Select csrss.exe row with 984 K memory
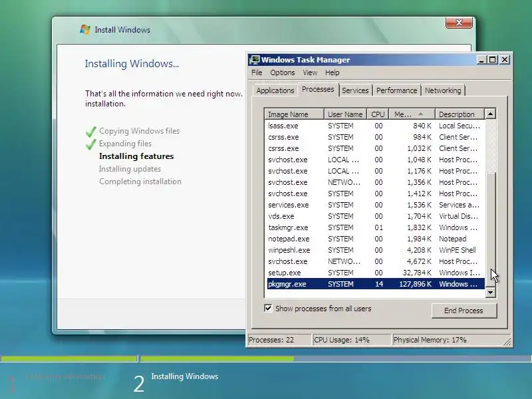The image size is (532, 399). [376, 137]
